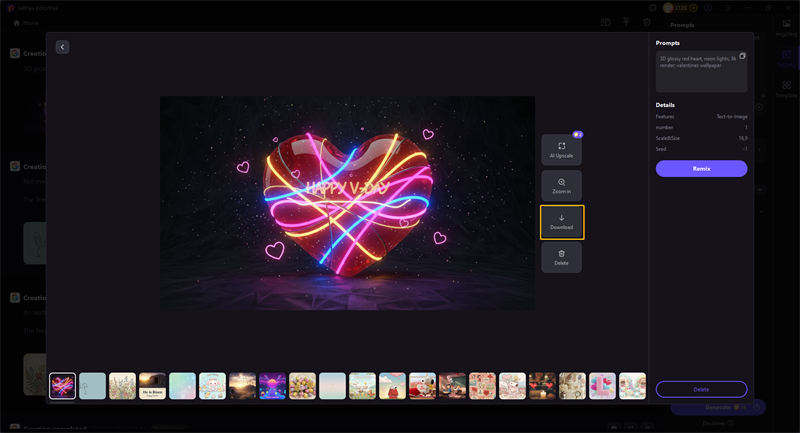Select the wildflowers thumbnail
Image resolution: width=800 pixels, height=433 pixels.
coord(122,386)
